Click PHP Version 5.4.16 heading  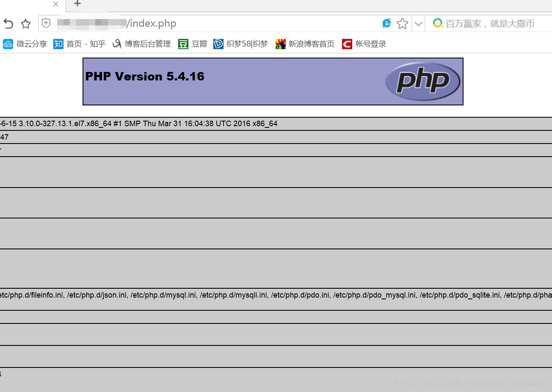click(x=145, y=77)
